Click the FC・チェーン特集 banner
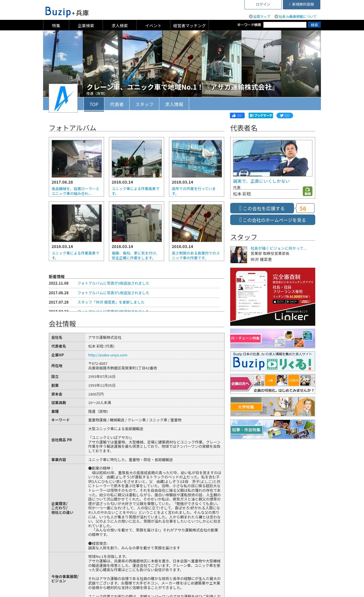Viewport: 364px width, 597px height. 273,339
